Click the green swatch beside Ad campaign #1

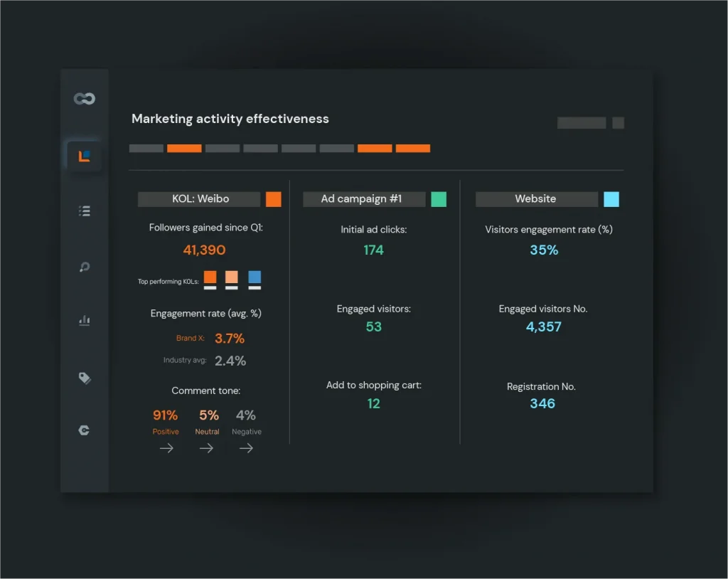pyautogui.click(x=439, y=199)
